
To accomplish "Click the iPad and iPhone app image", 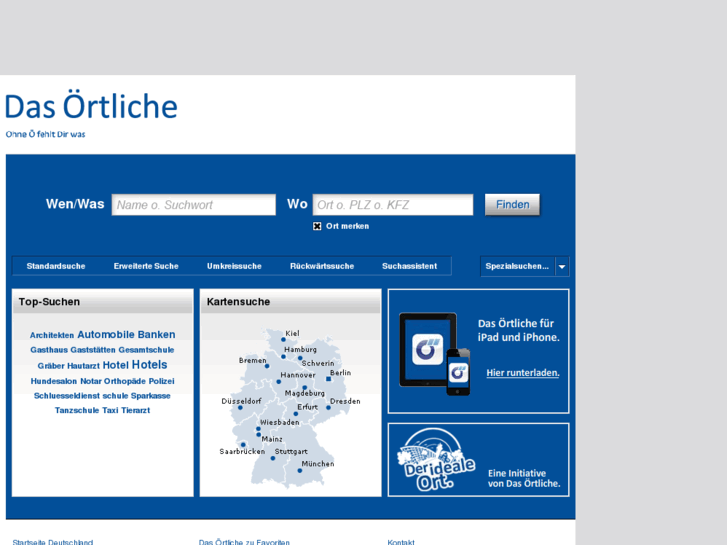I will tap(435, 354).
